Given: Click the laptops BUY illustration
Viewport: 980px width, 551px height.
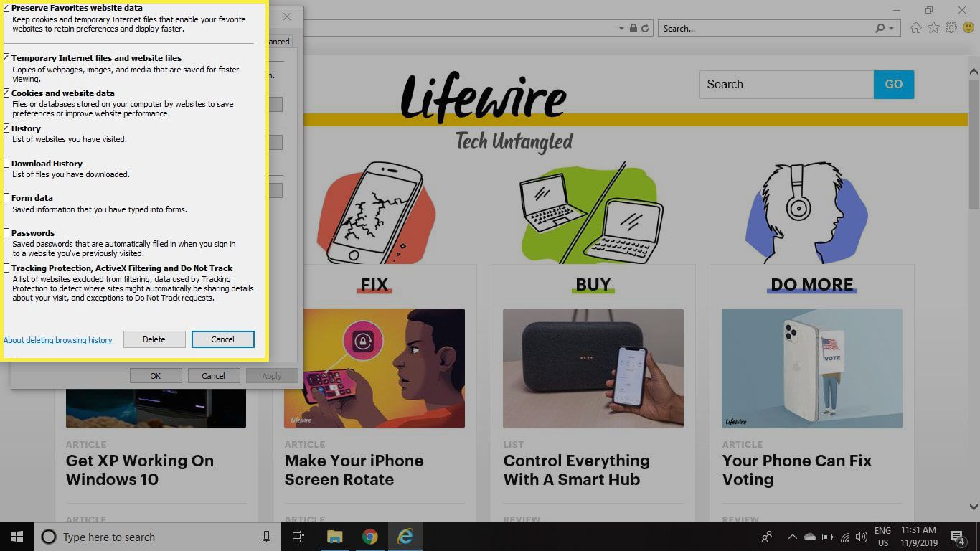Looking at the screenshot, I should coord(593,214).
